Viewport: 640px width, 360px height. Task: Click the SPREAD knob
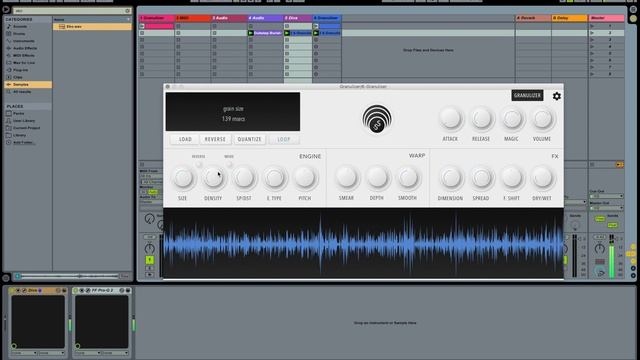point(481,178)
